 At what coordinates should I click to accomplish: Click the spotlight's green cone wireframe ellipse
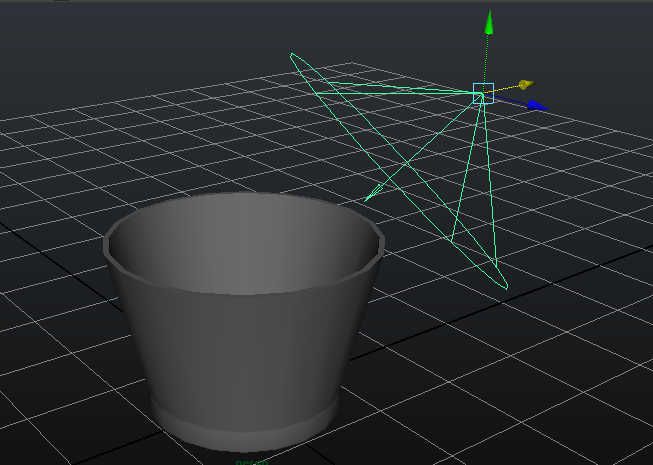pyautogui.click(x=398, y=170)
